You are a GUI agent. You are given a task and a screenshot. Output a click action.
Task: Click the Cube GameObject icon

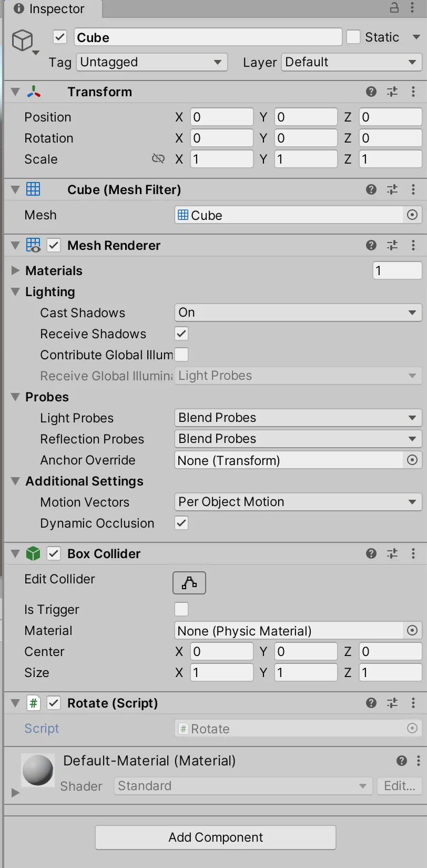pyautogui.click(x=23, y=40)
